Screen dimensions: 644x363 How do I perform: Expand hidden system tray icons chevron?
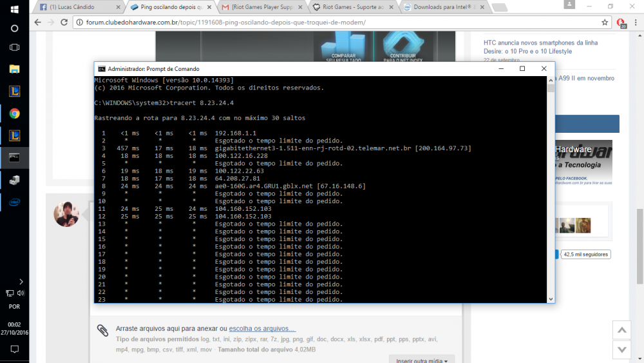(x=21, y=281)
